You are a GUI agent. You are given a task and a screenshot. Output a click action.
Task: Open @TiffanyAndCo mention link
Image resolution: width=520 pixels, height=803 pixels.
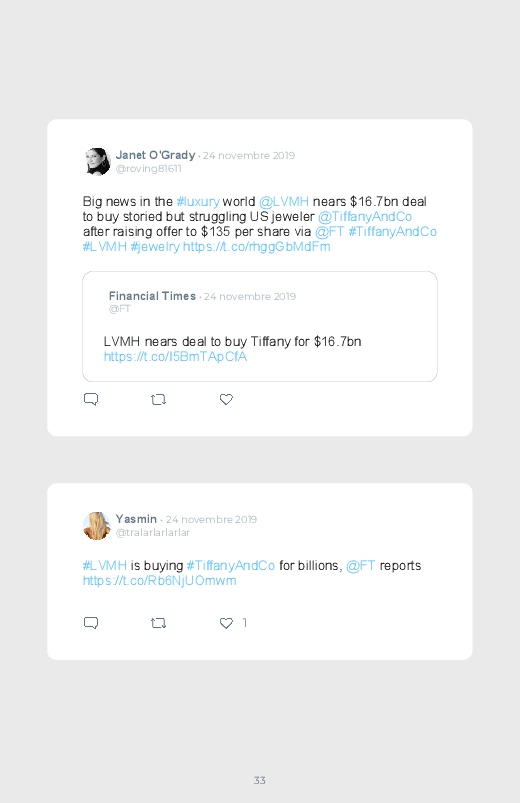[x=365, y=217]
